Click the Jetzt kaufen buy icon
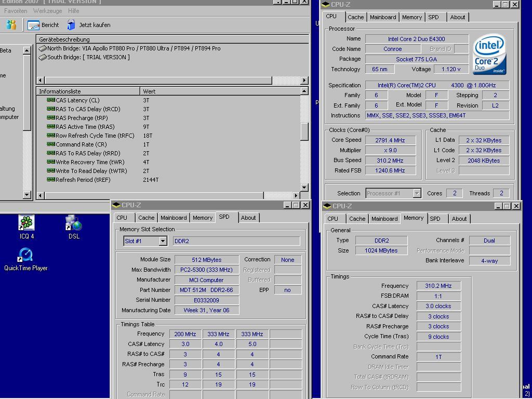This screenshot has width=532, height=399. 71,25
